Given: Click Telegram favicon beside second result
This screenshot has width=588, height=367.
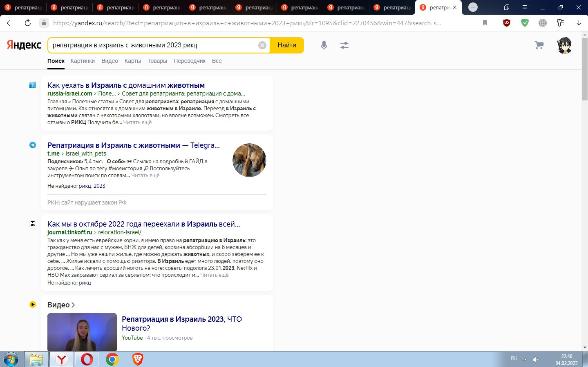Looking at the screenshot, I should (33, 145).
